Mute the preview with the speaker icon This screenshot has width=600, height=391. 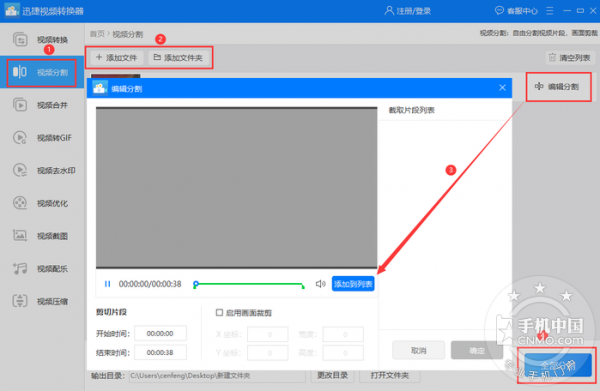pos(320,284)
